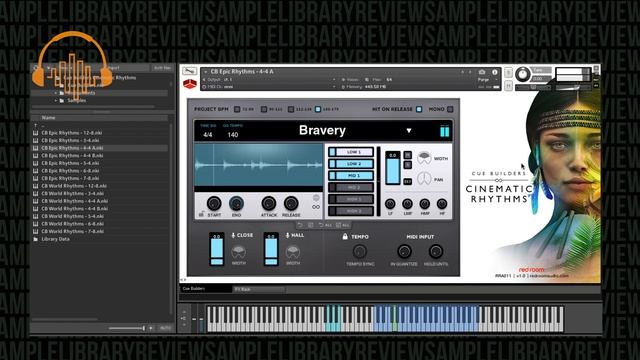The image size is (640, 360).
Task: Click the Instr Nav button in browser
Action: (x=162, y=68)
